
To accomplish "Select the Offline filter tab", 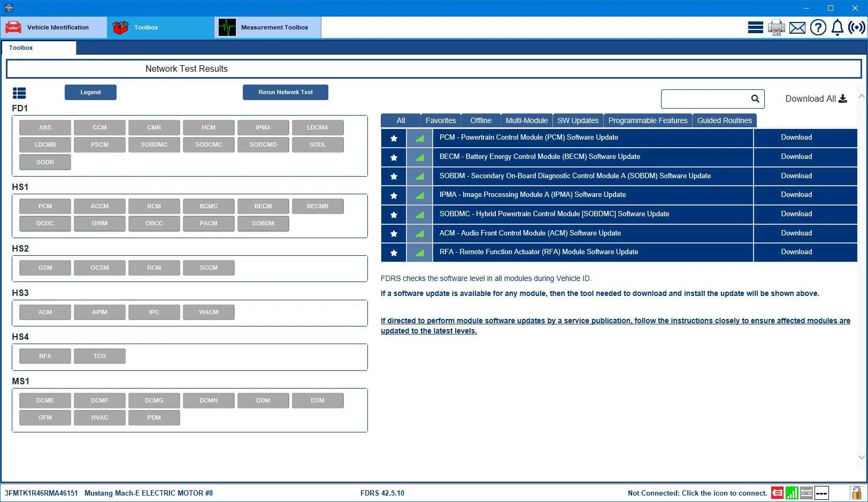I will tap(481, 120).
